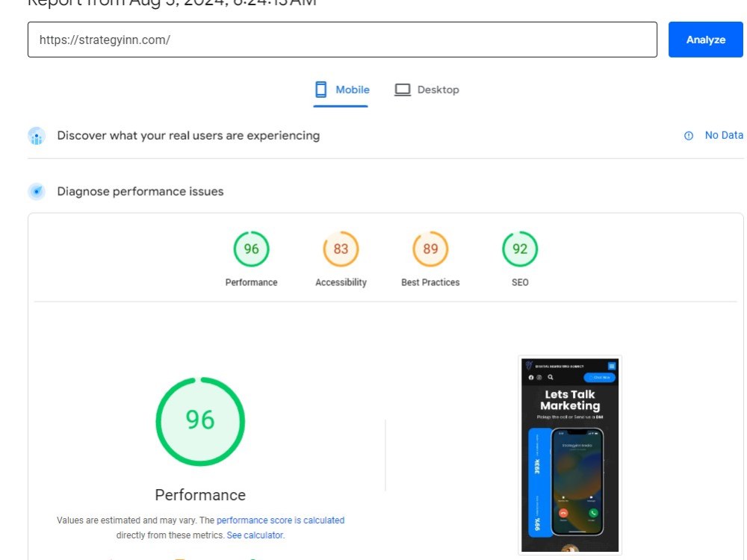Screen dimensions: 747x560
Task: Open the performance score is calculated link
Action: 280,520
